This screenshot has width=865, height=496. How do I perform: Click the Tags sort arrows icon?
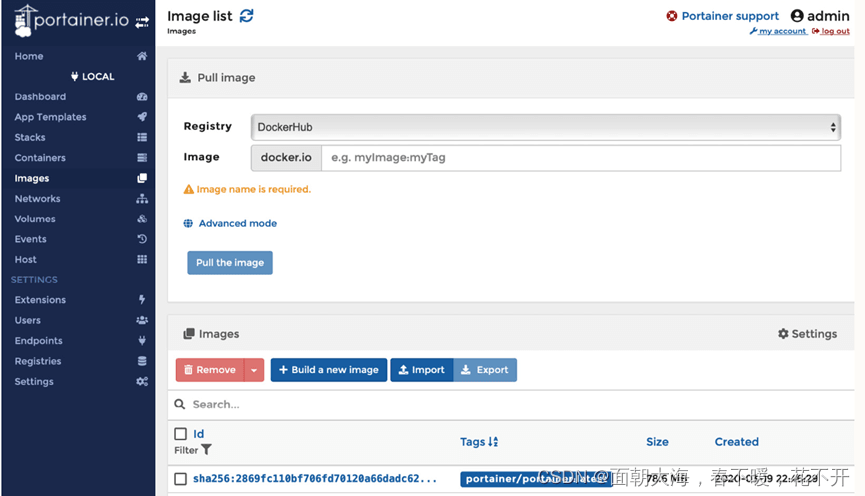(493, 442)
